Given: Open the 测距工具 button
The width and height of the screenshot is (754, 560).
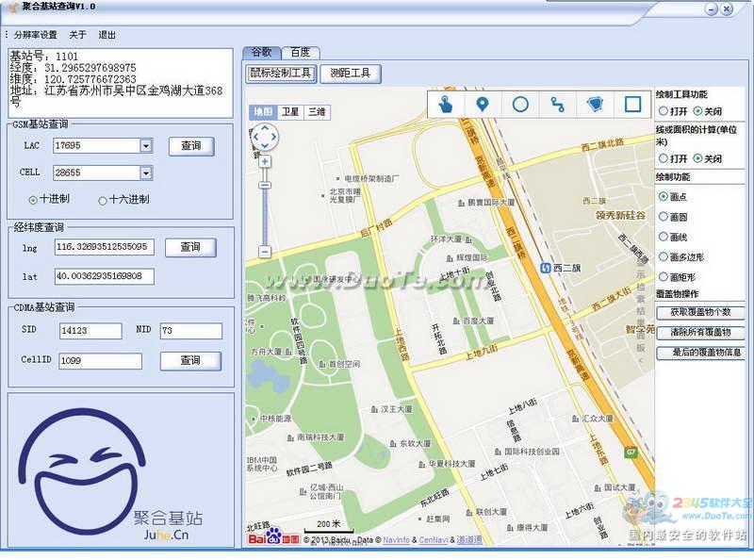Looking at the screenshot, I should (x=350, y=74).
